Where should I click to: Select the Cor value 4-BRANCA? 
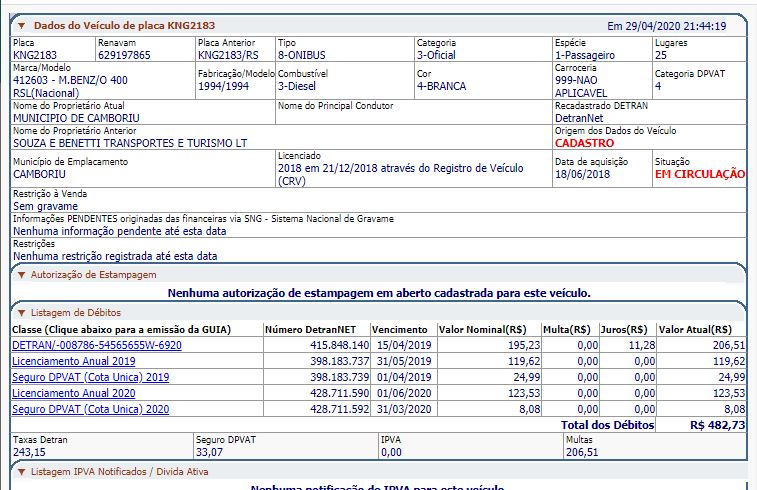pyautogui.click(x=441, y=86)
